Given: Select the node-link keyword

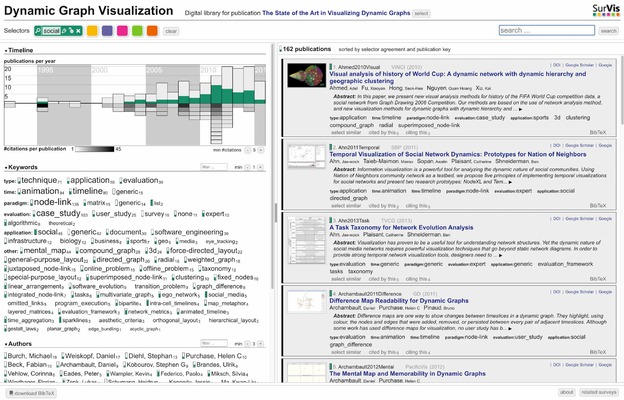Looking at the screenshot, I should tap(55, 202).
